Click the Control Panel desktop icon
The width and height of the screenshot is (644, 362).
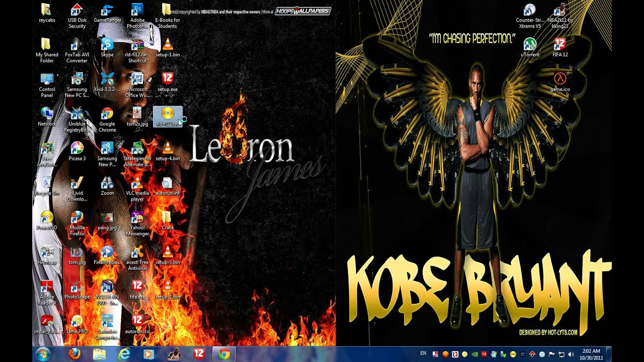47,85
